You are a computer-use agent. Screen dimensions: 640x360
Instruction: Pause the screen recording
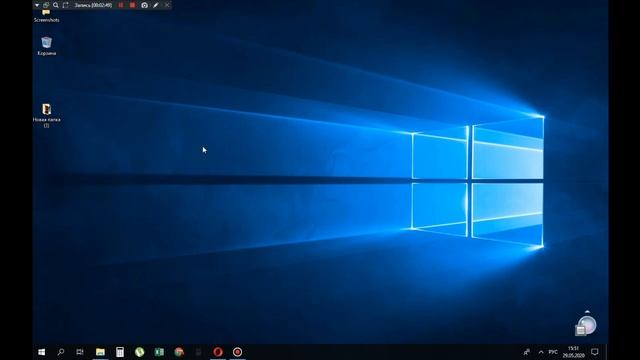(121, 5)
